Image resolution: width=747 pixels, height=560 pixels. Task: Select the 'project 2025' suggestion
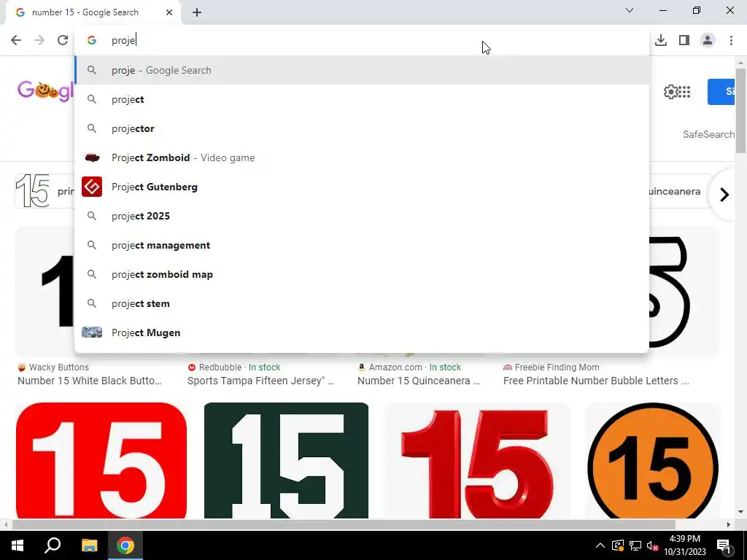point(362,216)
